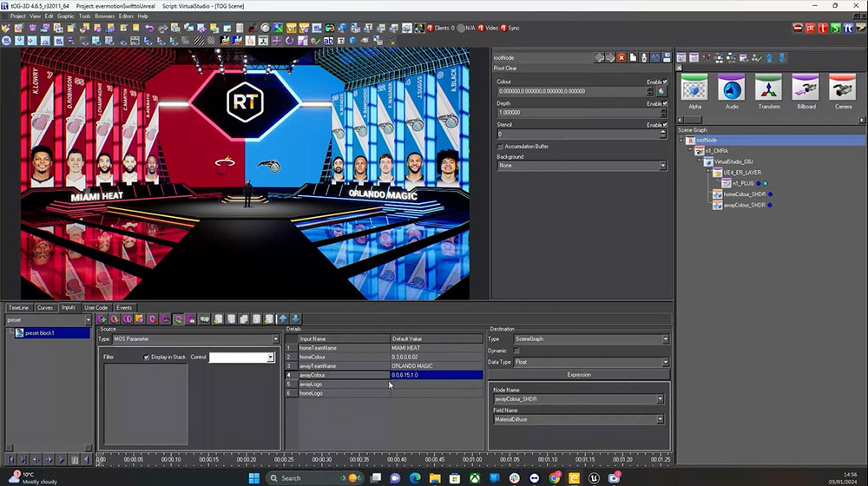Click the red 'pt' icon at top right
The width and height of the screenshot is (868, 486).
[x=811, y=28]
